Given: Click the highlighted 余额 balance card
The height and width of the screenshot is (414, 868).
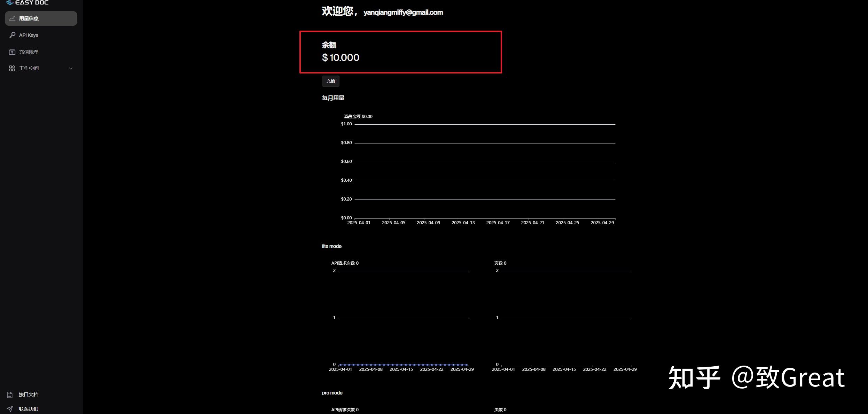Looking at the screenshot, I should [400, 52].
